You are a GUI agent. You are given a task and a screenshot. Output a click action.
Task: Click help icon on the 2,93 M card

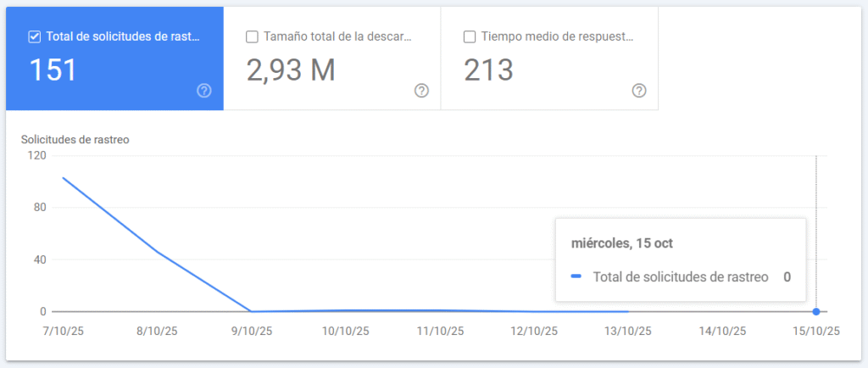[421, 91]
